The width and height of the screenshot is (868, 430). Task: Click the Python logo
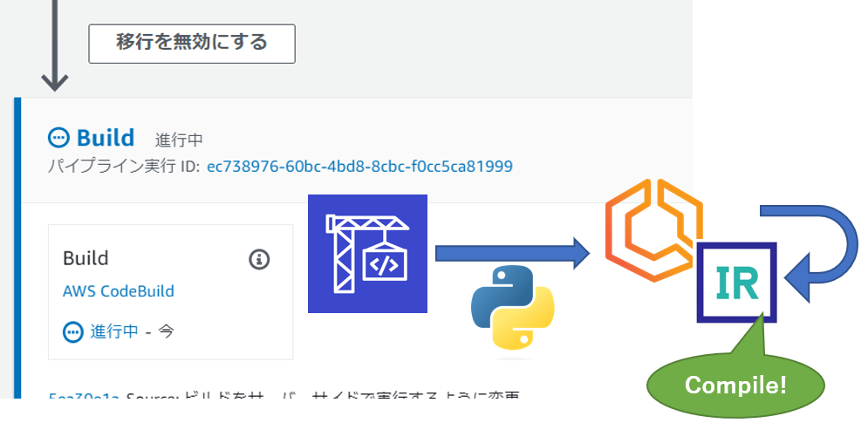[513, 308]
